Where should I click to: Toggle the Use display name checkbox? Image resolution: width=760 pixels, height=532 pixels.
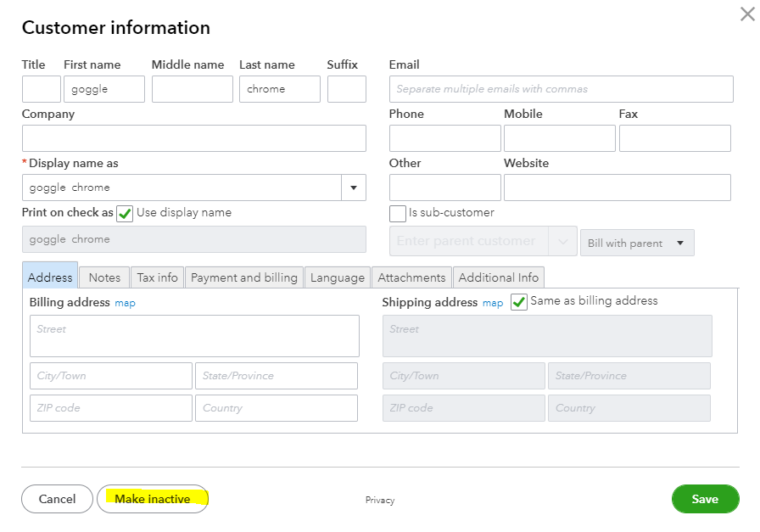[x=125, y=213]
